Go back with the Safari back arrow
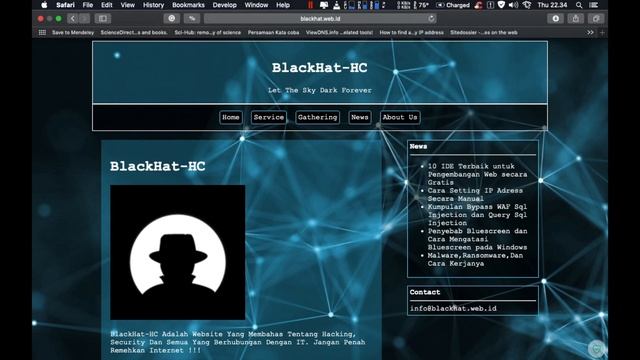 pyautogui.click(x=73, y=18)
